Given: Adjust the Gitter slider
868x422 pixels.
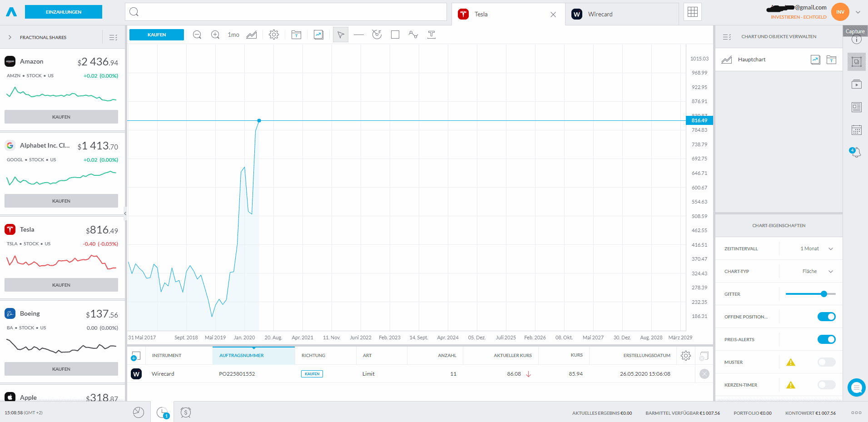Looking at the screenshot, I should [x=811, y=294].
